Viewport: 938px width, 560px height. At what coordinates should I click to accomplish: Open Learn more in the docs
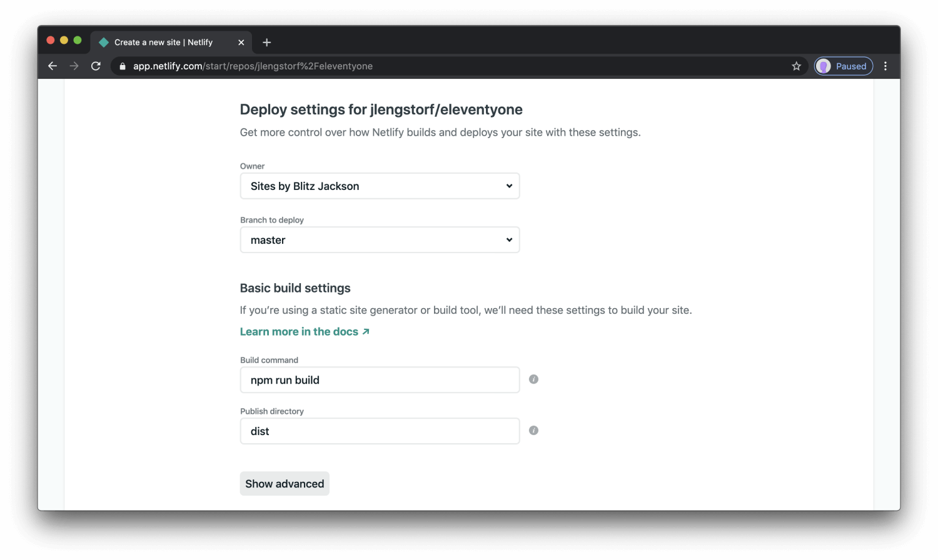[300, 331]
